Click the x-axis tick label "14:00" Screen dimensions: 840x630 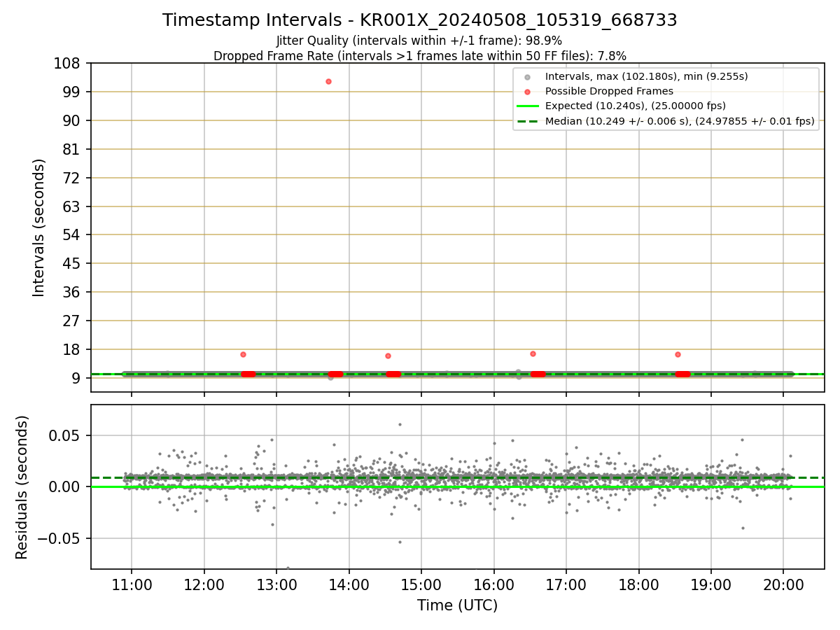tap(349, 585)
